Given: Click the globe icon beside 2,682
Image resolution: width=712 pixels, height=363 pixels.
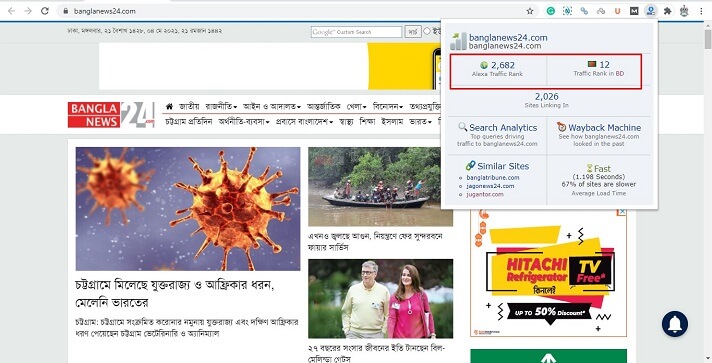Looking at the screenshot, I should (484, 65).
